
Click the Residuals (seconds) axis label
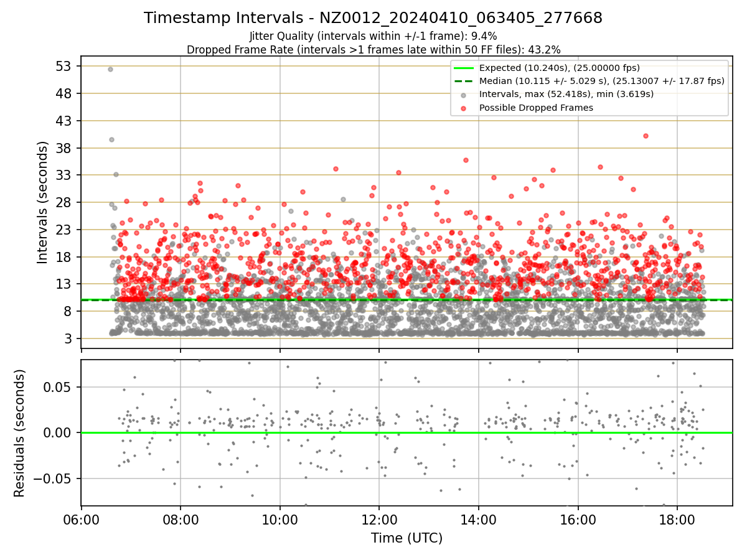(x=20, y=433)
